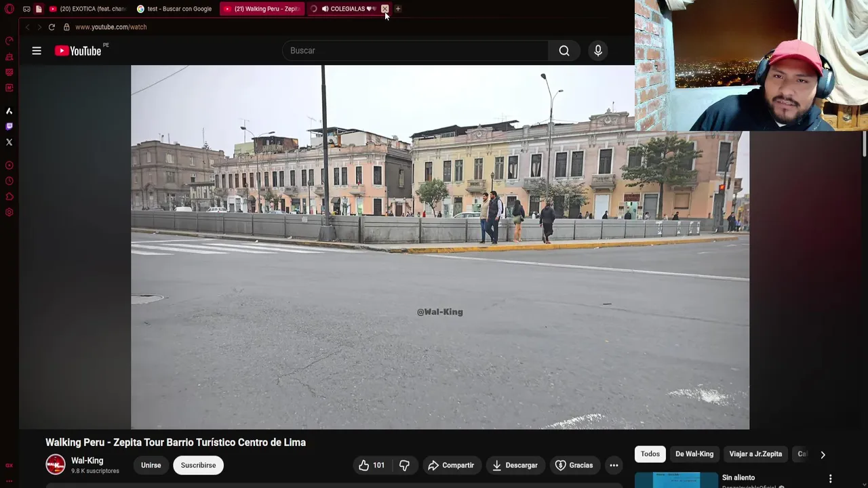Close the COLEGIALAS tab

coord(384,9)
